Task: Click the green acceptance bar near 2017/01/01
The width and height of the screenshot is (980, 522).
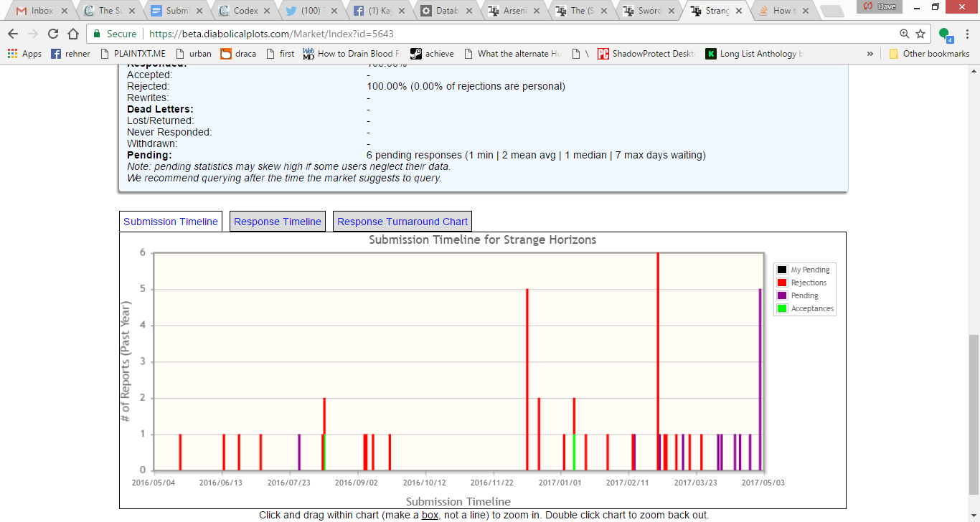Action: [574, 452]
